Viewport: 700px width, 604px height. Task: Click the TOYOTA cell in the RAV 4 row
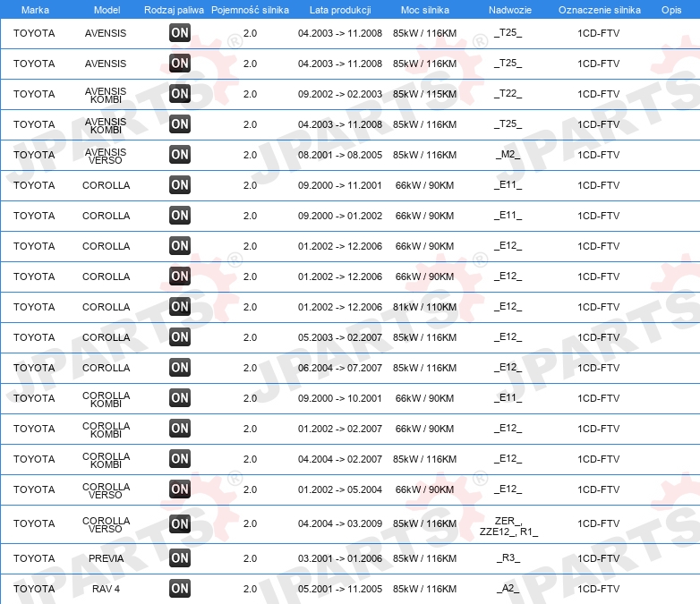34,589
